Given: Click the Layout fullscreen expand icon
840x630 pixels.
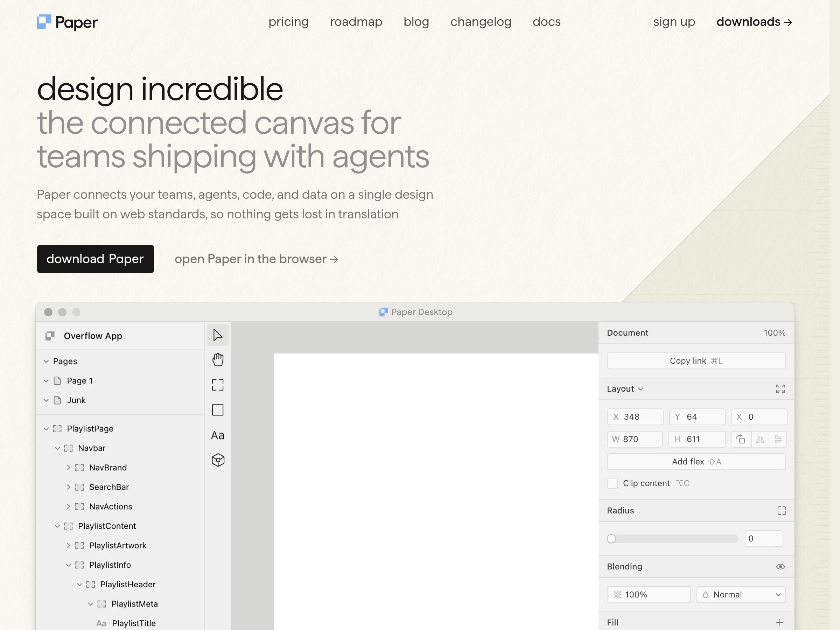Looking at the screenshot, I should tap(780, 388).
